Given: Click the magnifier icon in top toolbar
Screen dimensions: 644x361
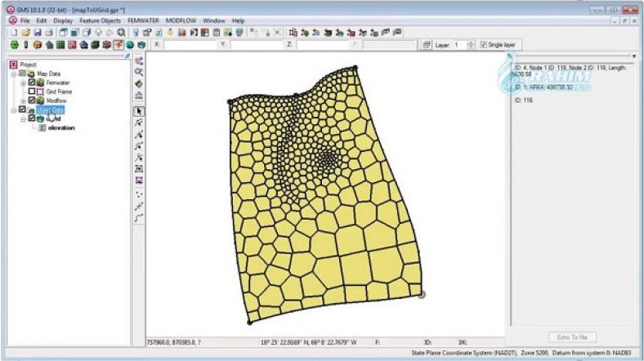Looking at the screenshot, I should [x=121, y=33].
